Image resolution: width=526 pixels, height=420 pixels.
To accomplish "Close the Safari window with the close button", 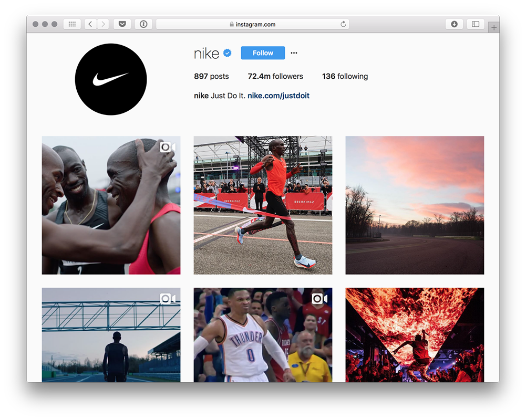I will (35, 24).
